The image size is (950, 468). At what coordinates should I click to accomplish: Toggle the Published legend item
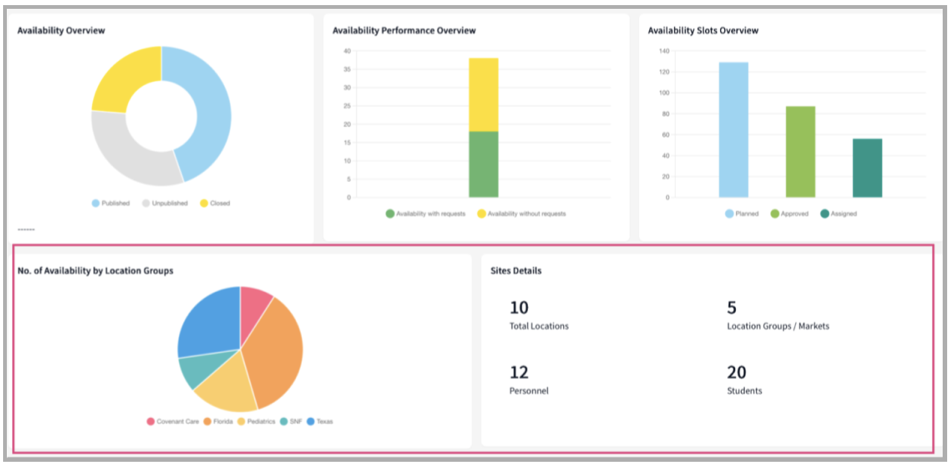[x=111, y=203]
